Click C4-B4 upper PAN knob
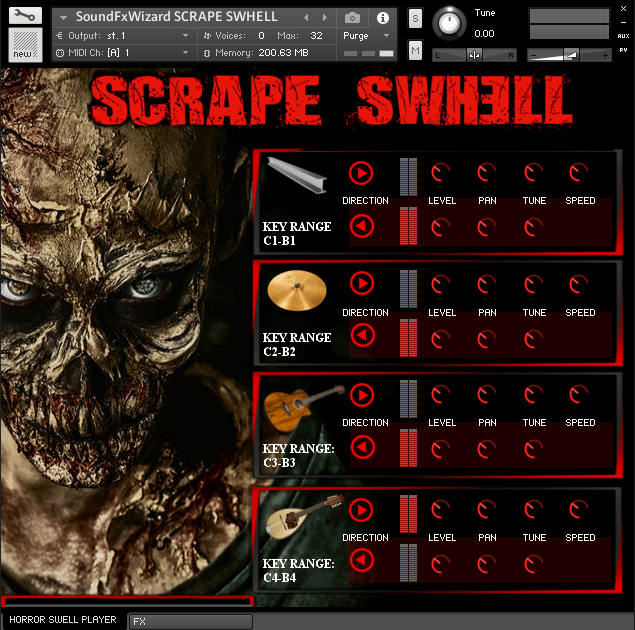This screenshot has width=635, height=630. pos(486,510)
